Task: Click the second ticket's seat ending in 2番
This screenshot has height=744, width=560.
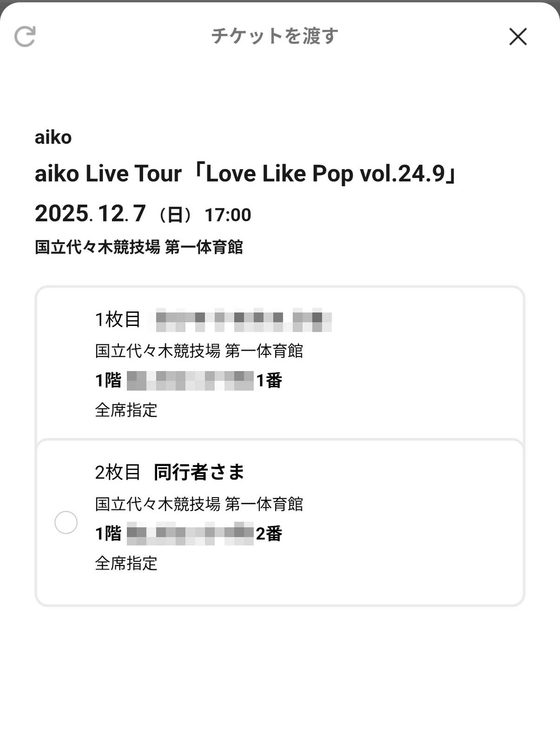Action: coord(189,534)
